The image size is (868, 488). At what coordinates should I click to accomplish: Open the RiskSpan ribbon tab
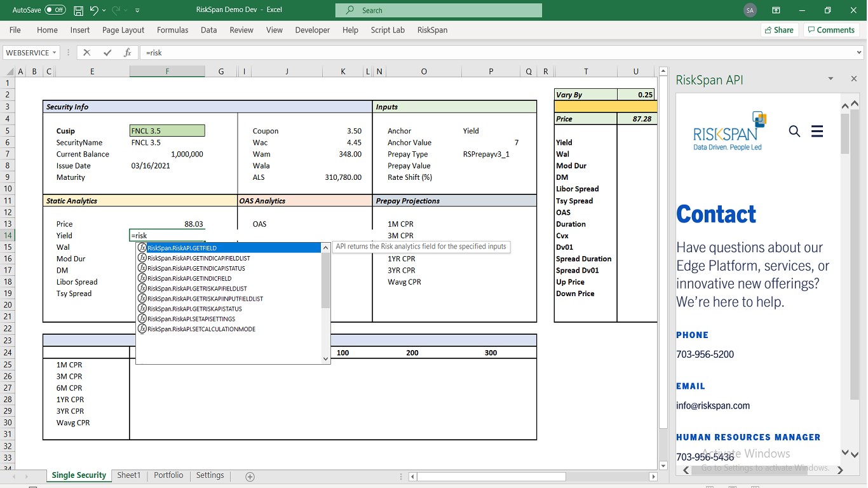click(x=432, y=30)
